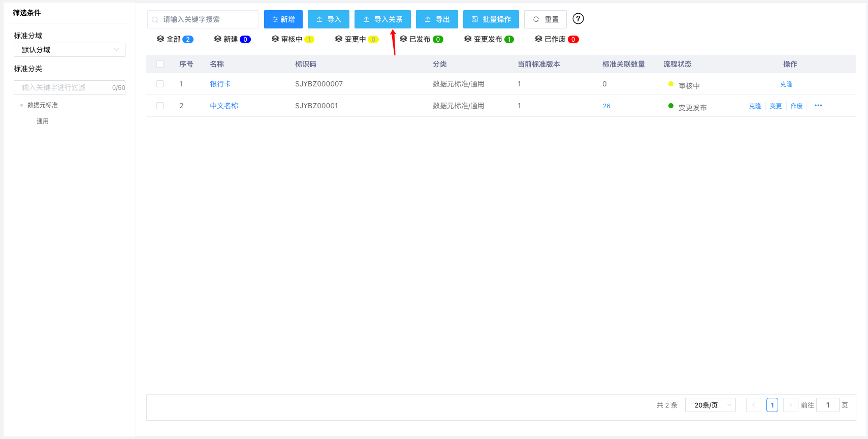
Task: Select the 通用 tree item
Action: (x=43, y=121)
